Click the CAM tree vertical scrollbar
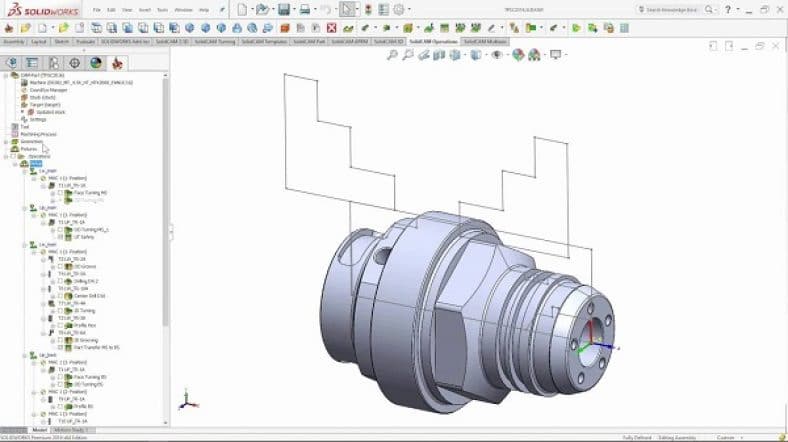Screen dimensions: 788x442 165,201
